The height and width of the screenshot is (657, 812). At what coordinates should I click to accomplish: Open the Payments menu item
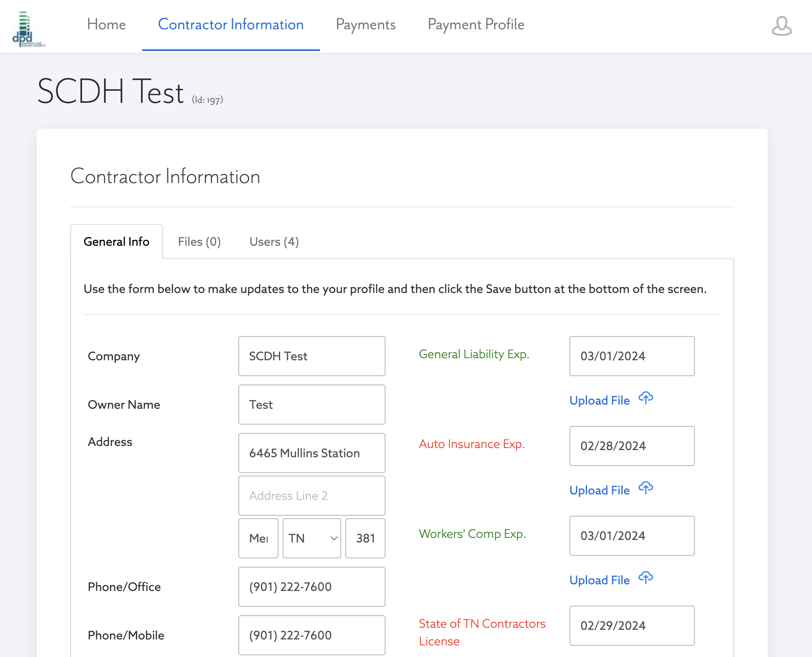[365, 25]
